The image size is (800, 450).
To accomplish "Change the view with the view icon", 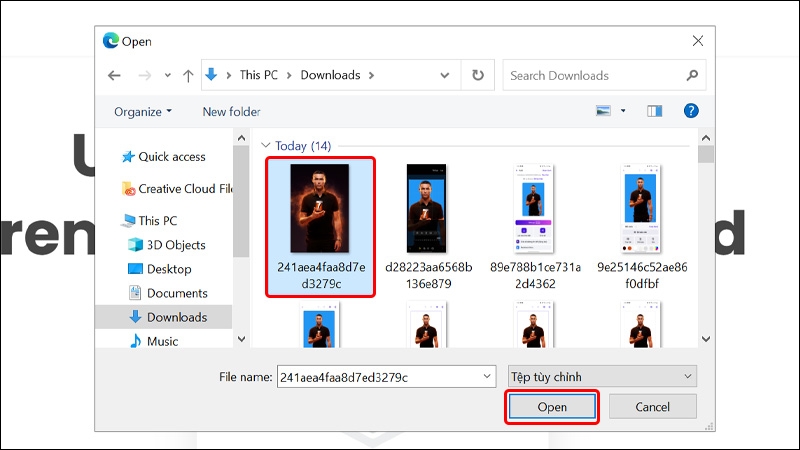I will [603, 111].
